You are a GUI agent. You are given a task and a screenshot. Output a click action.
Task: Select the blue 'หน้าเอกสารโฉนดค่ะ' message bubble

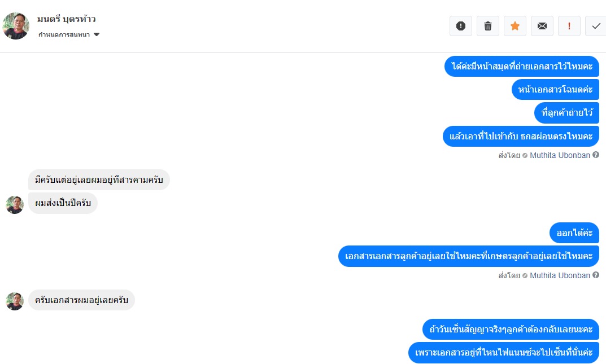click(x=555, y=90)
